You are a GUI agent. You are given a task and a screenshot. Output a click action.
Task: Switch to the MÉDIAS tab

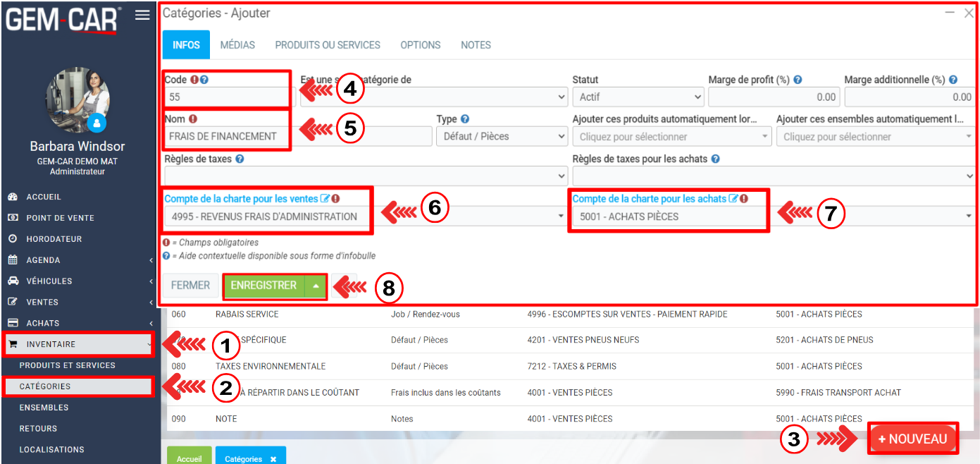[237, 45]
